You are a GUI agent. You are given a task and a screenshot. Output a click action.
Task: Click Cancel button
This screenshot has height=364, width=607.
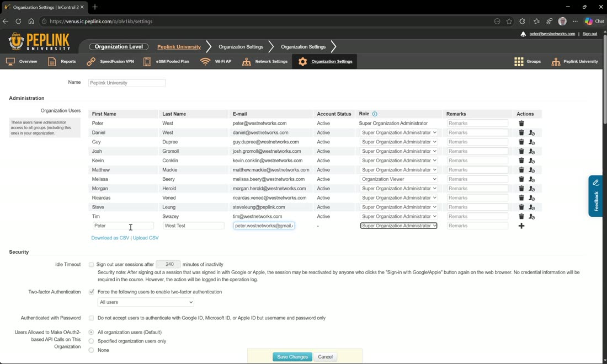coord(325,357)
